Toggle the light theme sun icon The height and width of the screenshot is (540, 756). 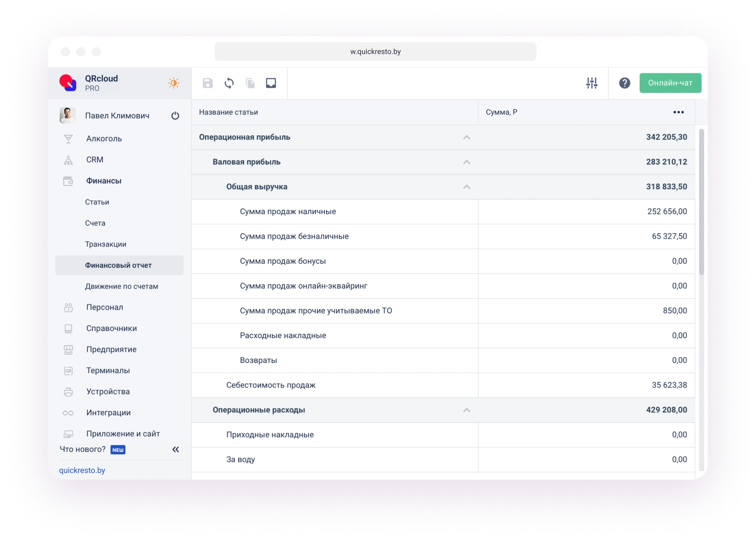coord(173,83)
